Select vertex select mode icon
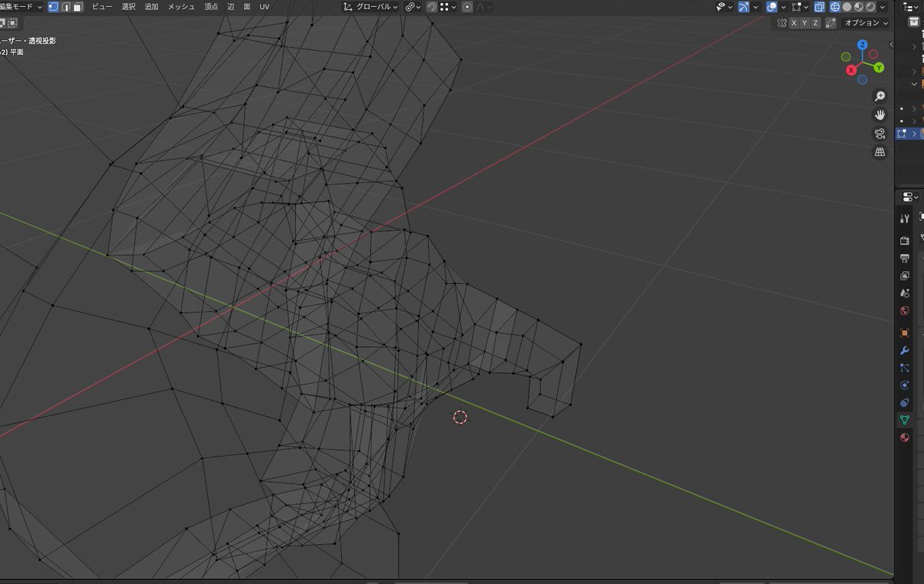924x584 pixels. coord(53,7)
